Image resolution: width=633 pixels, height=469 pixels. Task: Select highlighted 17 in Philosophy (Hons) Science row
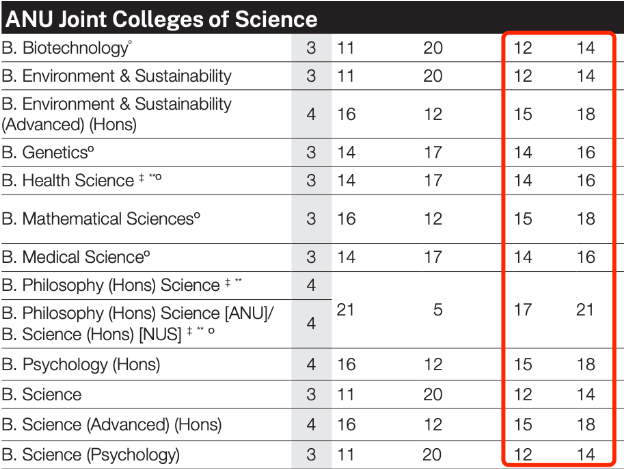pyautogui.click(x=523, y=310)
